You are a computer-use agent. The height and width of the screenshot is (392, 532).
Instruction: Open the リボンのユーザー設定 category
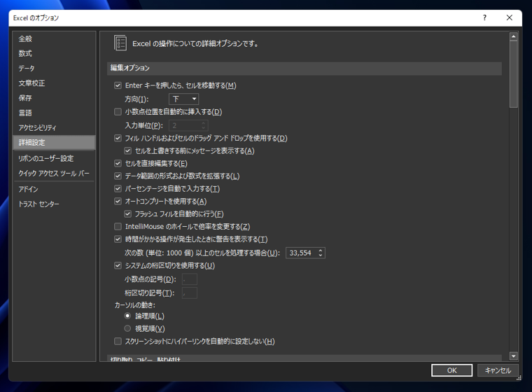click(54, 158)
